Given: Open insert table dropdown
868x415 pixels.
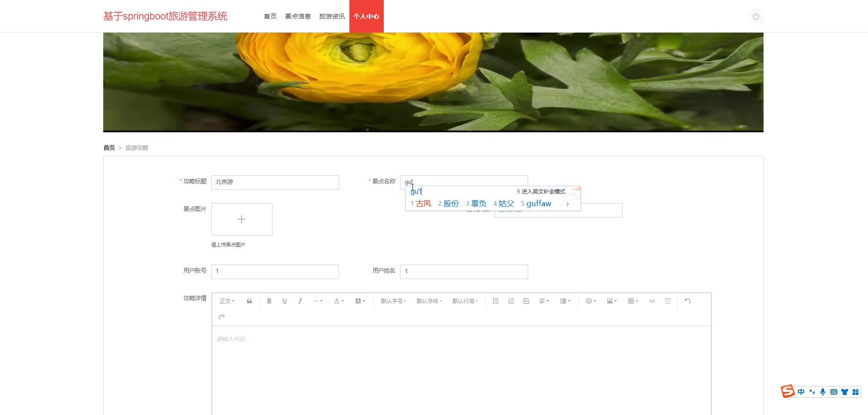Looking at the screenshot, I should click(633, 301).
